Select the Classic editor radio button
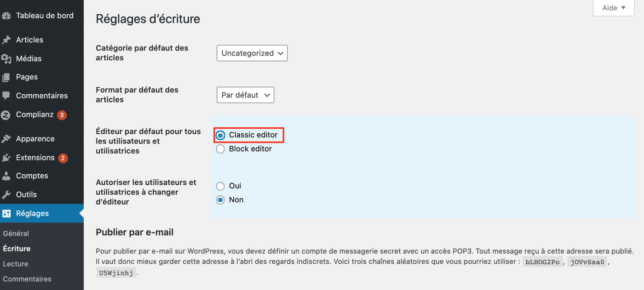The height and width of the screenshot is (290, 644). (220, 135)
